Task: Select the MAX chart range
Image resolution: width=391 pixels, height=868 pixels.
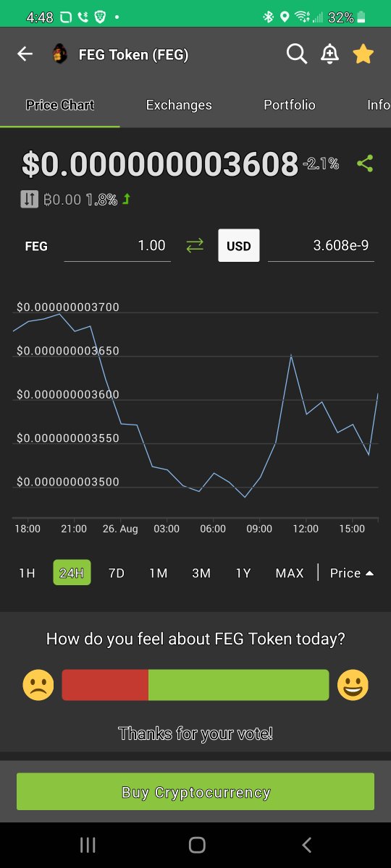Action: coord(290,573)
